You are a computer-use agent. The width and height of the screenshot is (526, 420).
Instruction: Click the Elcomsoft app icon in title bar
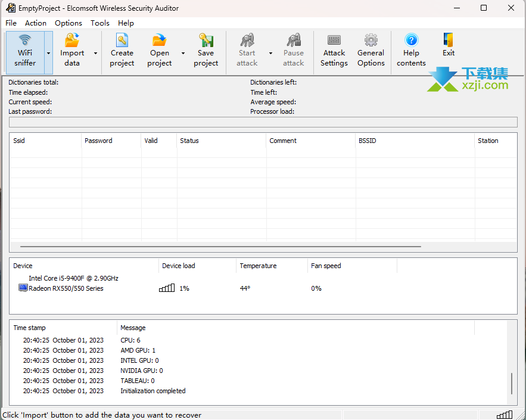coord(11,8)
